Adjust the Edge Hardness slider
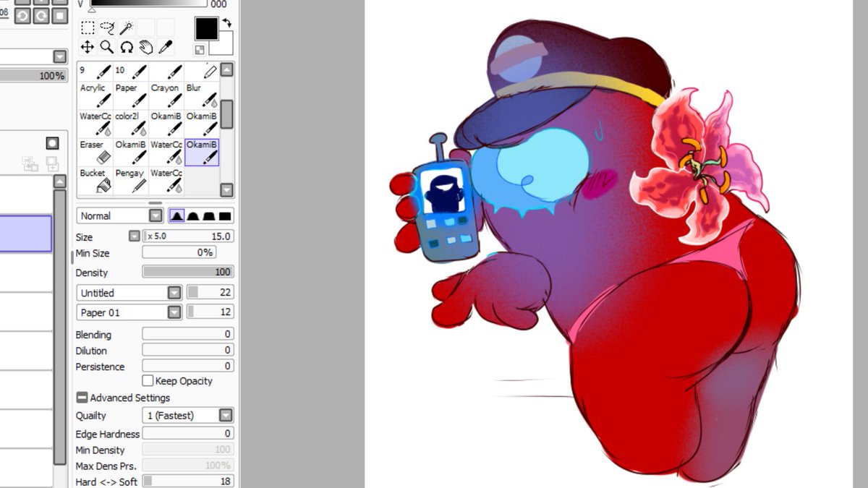This screenshot has height=488, width=868. pos(187,433)
